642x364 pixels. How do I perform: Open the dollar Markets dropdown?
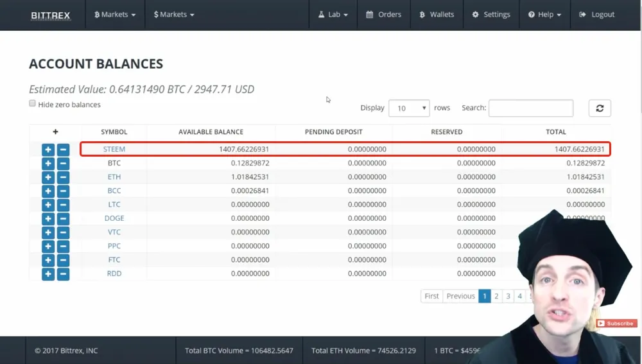[x=174, y=14]
